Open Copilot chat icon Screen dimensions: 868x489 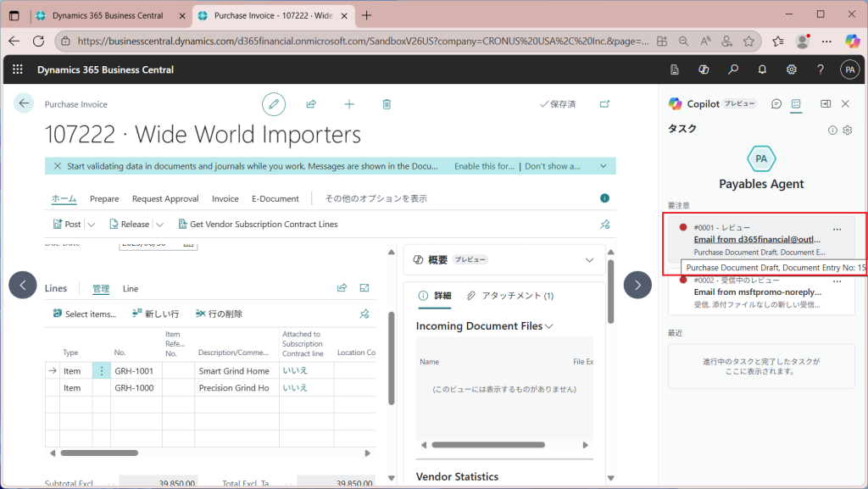coord(776,103)
